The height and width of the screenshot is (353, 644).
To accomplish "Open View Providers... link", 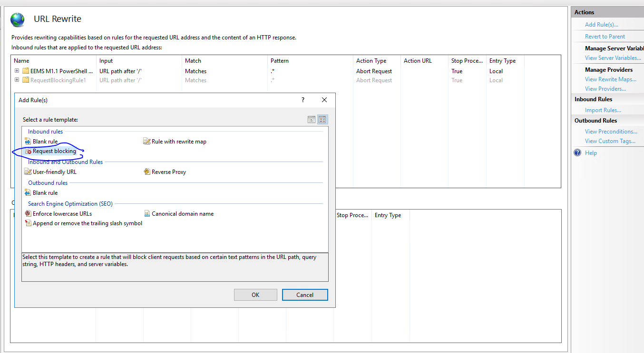I will (605, 89).
